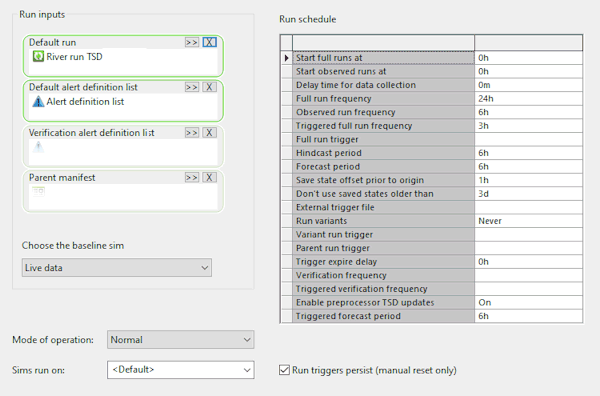
Task: Edit the Trigger expire delay value
Action: click(528, 262)
